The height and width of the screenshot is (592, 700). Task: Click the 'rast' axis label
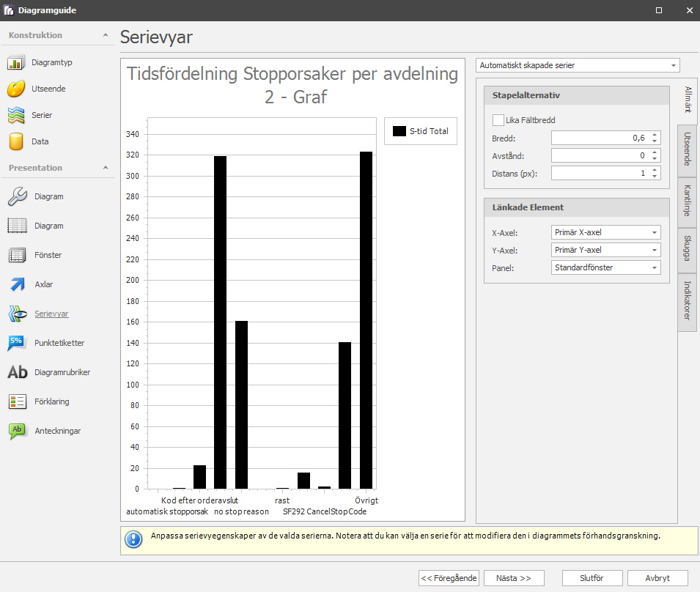pos(282,500)
